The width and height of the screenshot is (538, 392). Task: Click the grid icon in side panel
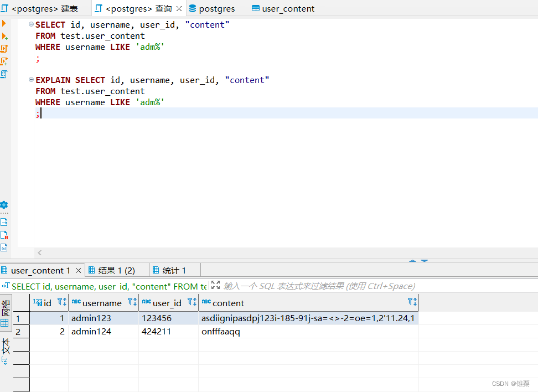point(4,323)
